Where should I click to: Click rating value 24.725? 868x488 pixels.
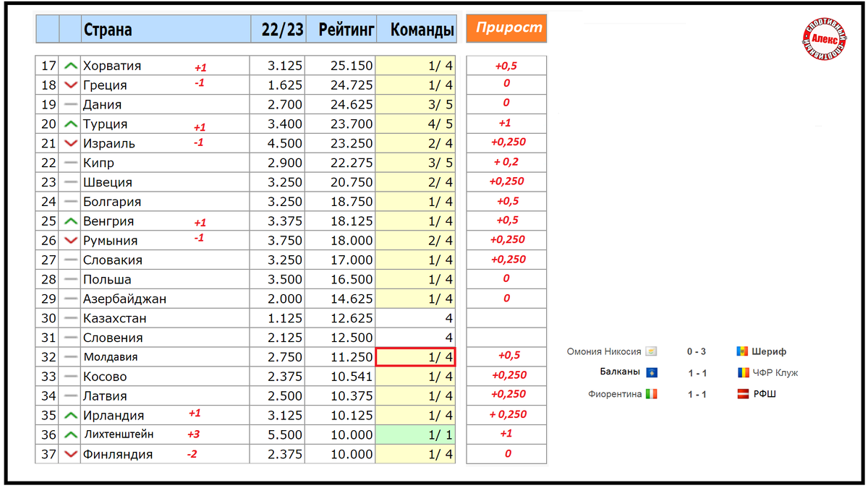(x=352, y=85)
